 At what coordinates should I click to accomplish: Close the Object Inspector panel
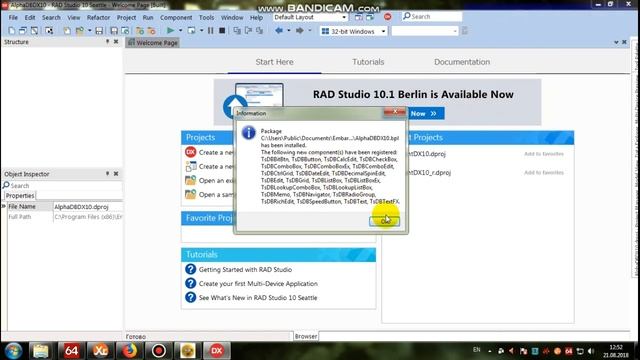[x=116, y=174]
